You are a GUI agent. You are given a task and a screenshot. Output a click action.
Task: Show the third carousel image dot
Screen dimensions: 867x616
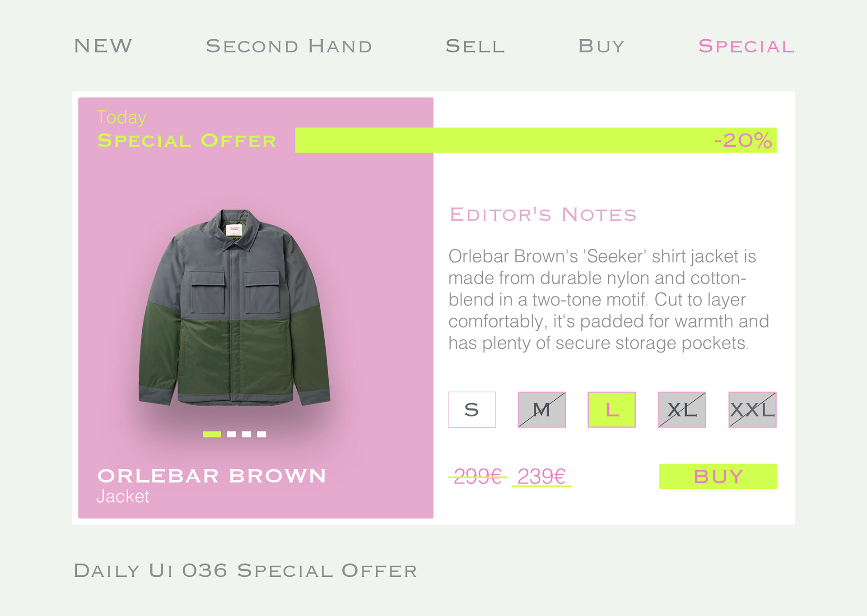[247, 434]
